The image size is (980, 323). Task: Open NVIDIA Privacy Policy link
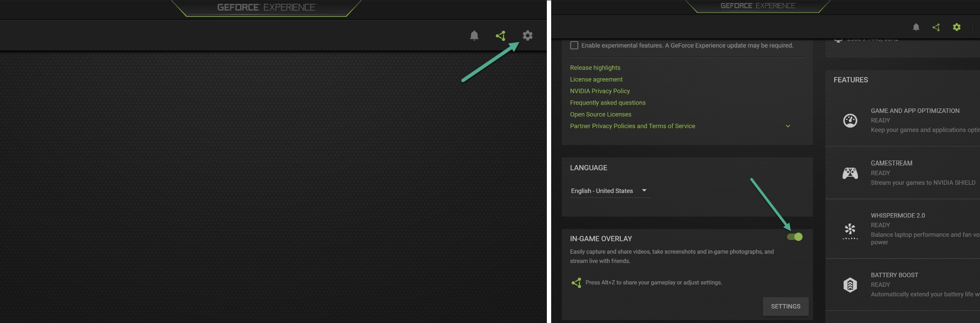click(600, 91)
